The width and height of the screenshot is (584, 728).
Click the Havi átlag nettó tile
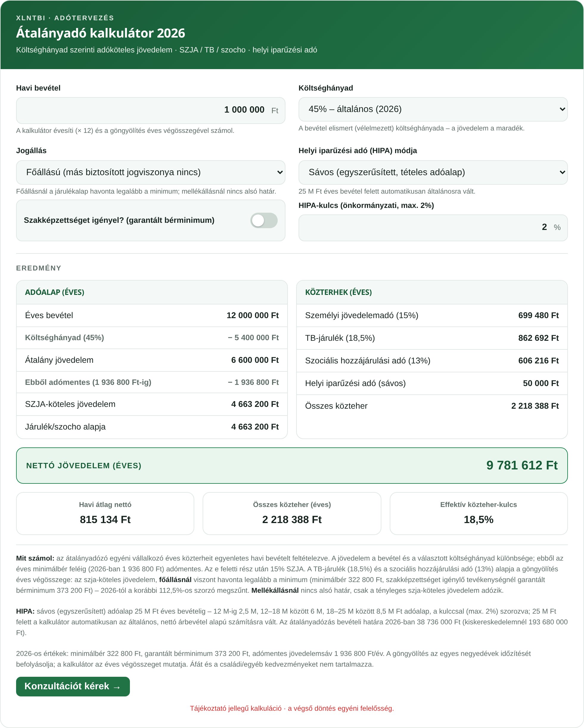point(105,513)
